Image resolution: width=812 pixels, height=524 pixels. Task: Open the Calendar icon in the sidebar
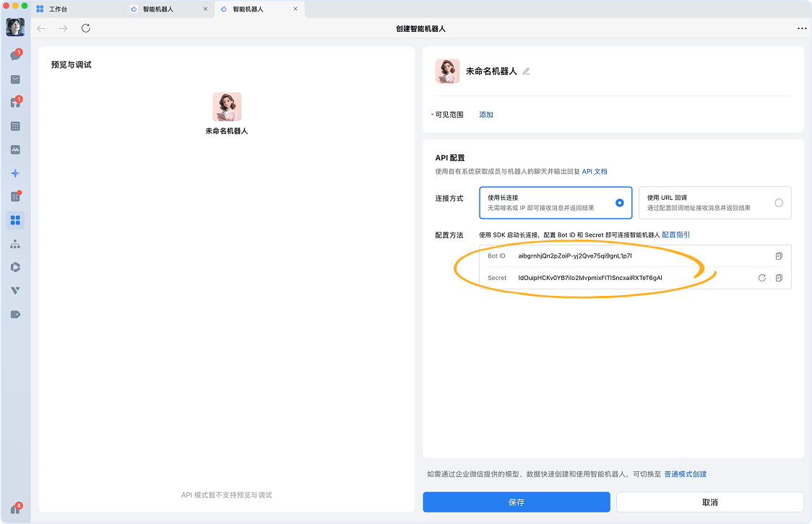pos(15,126)
